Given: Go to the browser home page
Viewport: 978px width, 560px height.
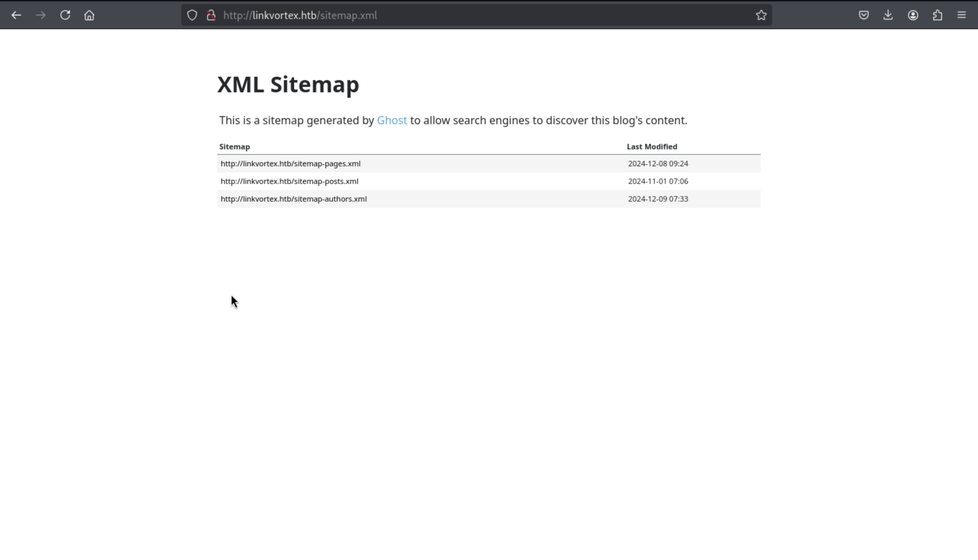Looking at the screenshot, I should 89,15.
